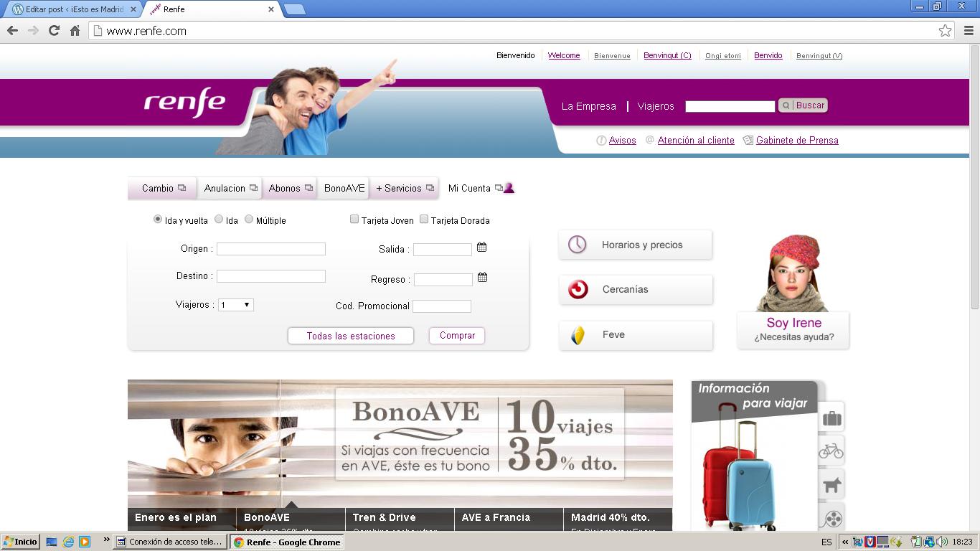Click the Comprar button
Viewport: 980px width, 551px height.
coord(457,336)
